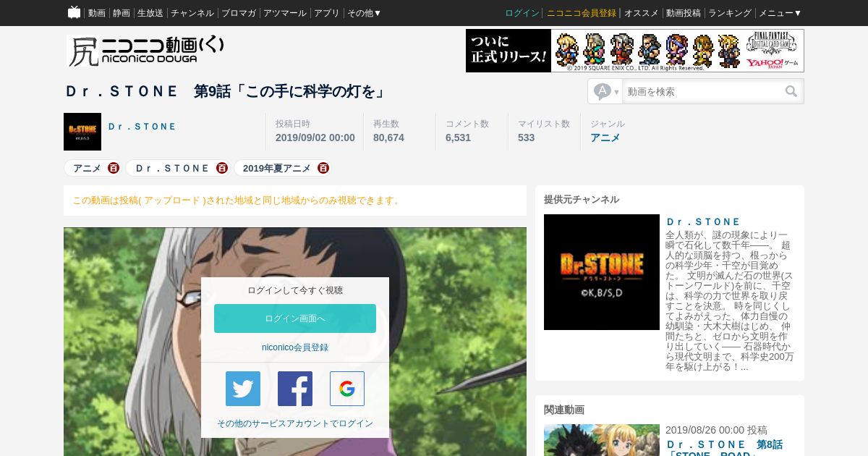Screen dimensions: 868x456
Task: Expand the メニュー▼ menu
Action: pos(780,13)
